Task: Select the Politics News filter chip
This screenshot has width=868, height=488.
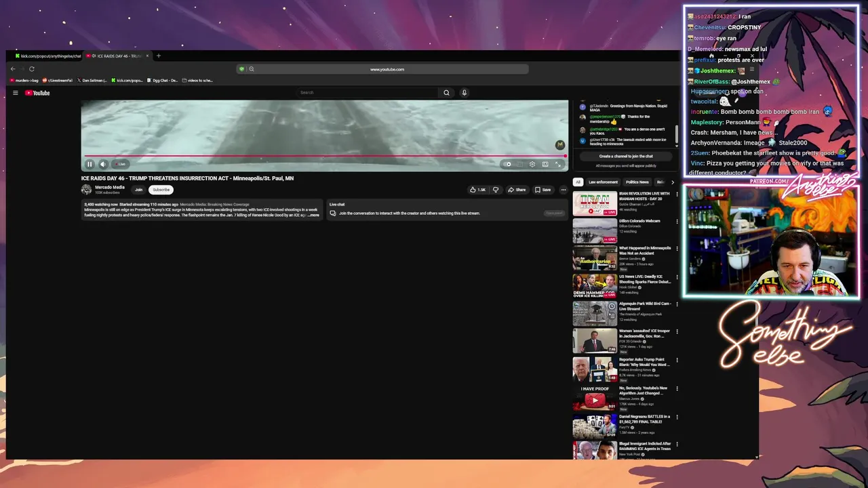Action: (x=637, y=182)
